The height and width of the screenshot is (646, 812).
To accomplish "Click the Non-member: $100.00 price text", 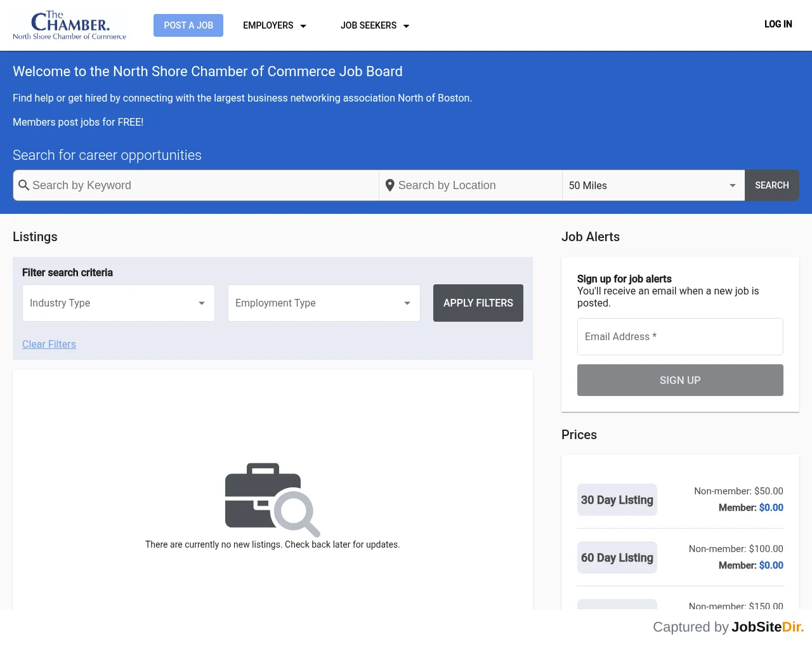I will (736, 549).
